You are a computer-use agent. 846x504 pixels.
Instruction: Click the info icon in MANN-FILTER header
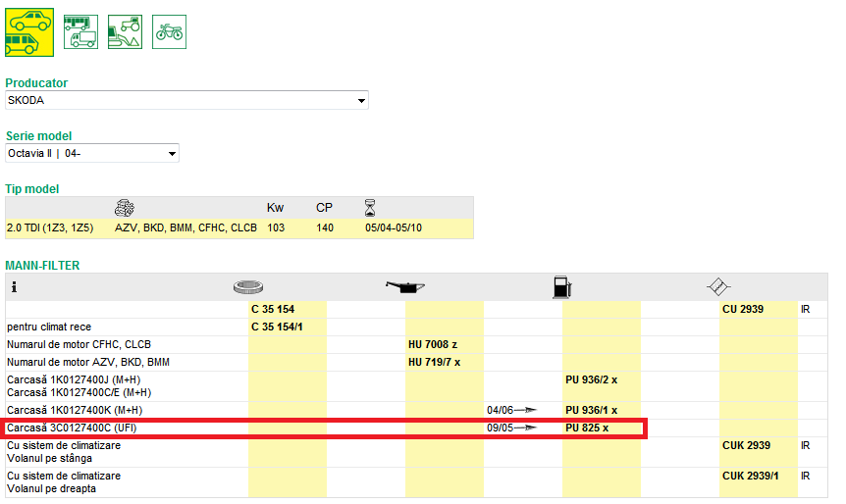[14, 286]
